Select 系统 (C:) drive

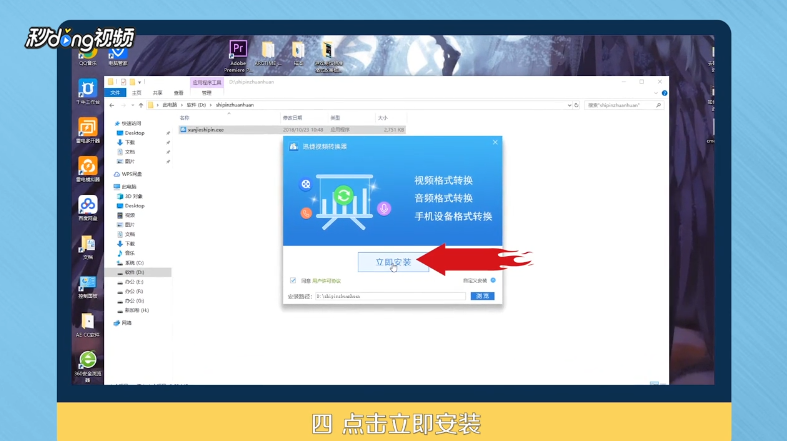tap(130, 263)
